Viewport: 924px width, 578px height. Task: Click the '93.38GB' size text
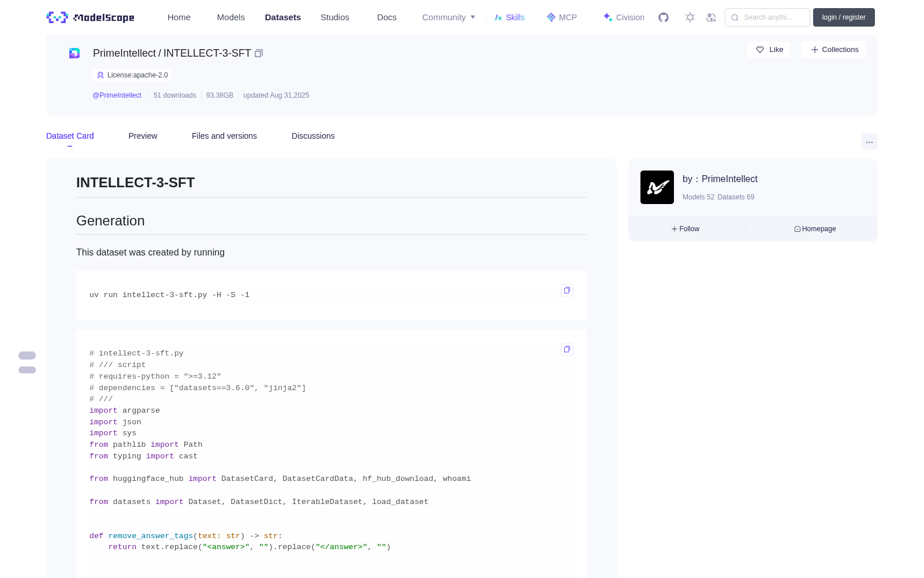tap(219, 95)
